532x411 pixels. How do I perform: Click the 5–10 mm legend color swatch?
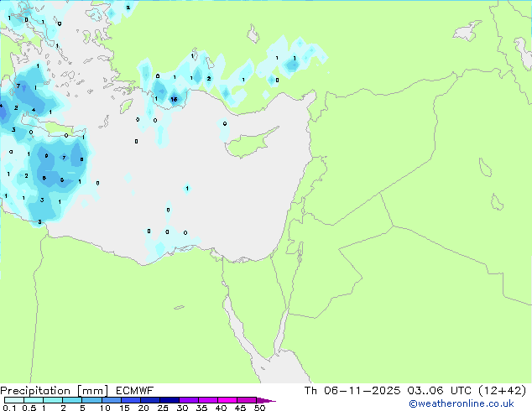tap(91, 400)
